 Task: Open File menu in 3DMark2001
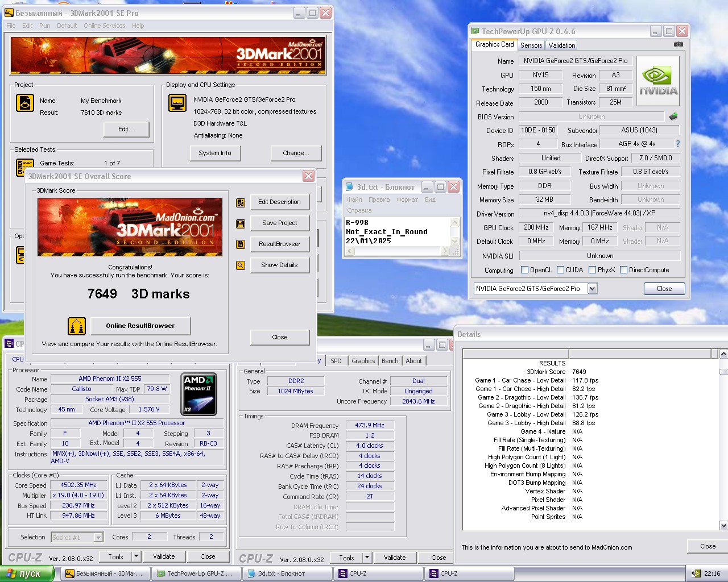tap(11, 26)
